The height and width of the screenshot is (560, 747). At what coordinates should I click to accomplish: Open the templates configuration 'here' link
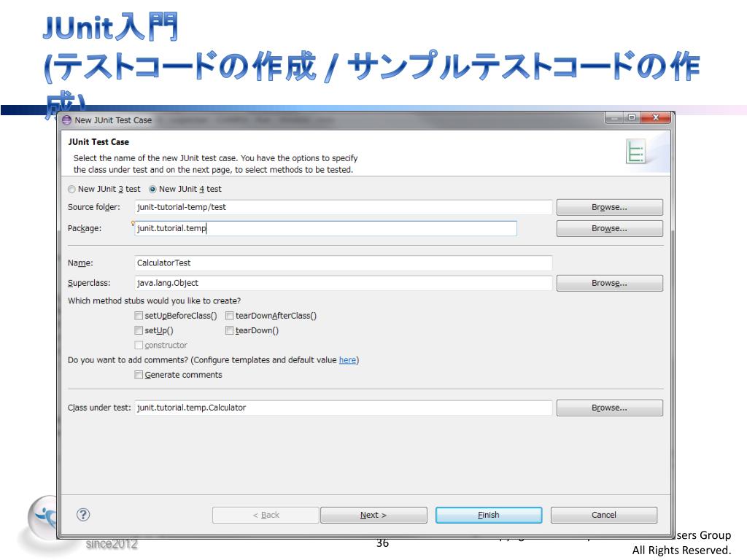347,360
